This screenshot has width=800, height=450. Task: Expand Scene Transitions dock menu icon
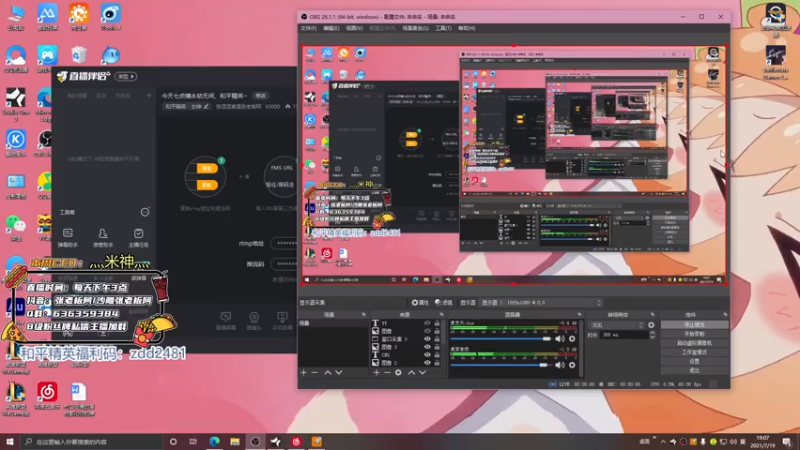tap(653, 315)
